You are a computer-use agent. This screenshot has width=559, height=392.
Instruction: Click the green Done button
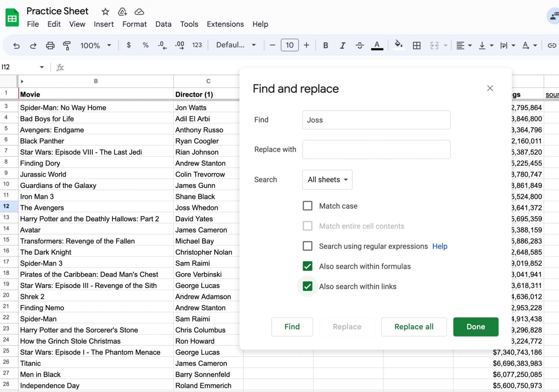[476, 327]
